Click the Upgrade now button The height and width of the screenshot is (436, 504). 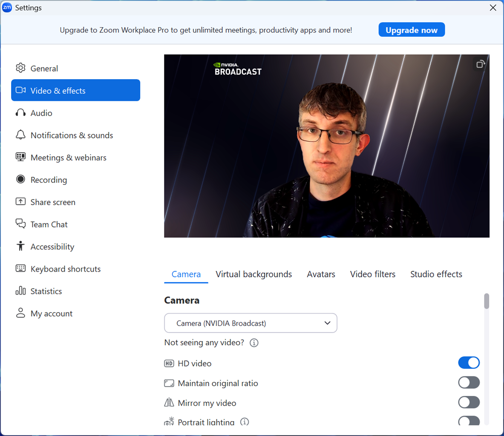411,30
